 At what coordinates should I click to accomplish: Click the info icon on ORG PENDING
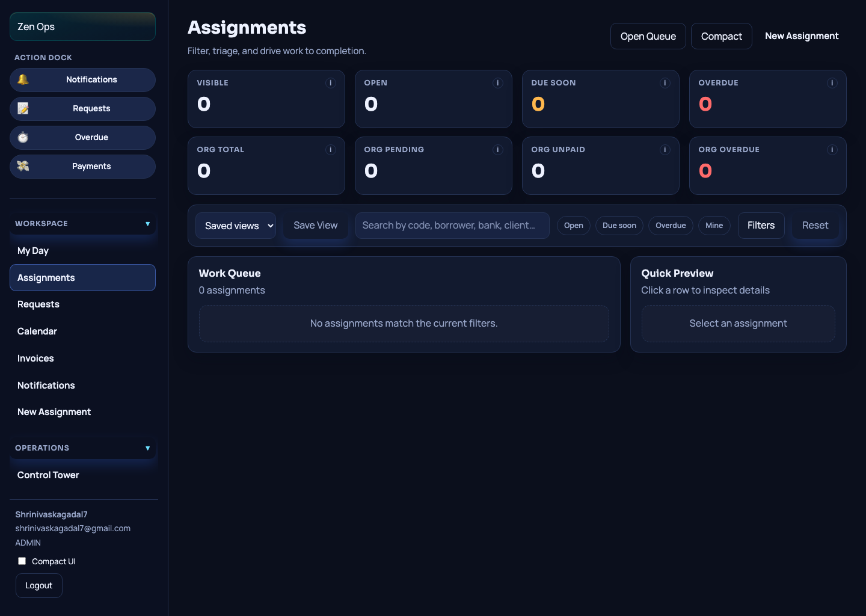coord(498,150)
